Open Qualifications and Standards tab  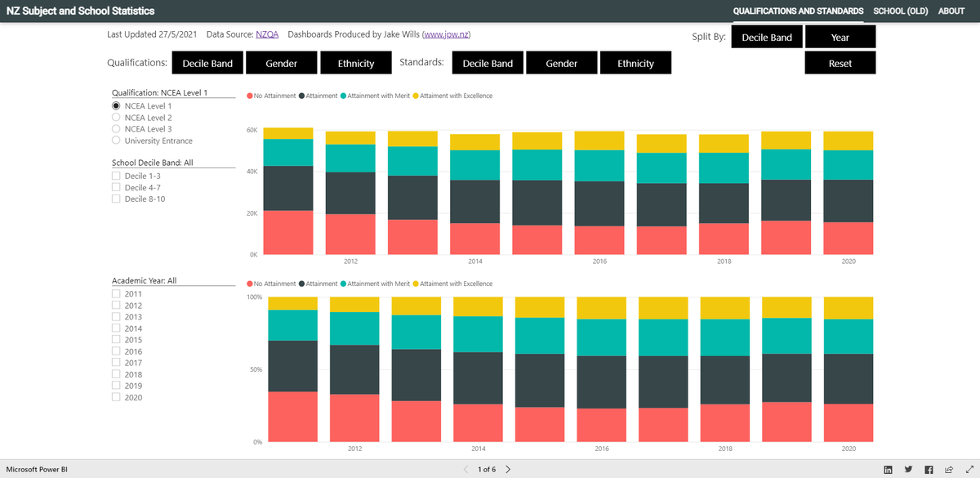pyautogui.click(x=798, y=11)
